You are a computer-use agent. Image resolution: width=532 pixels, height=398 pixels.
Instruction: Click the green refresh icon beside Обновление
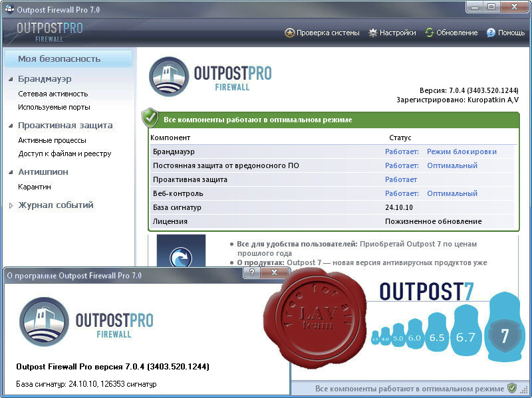click(429, 33)
